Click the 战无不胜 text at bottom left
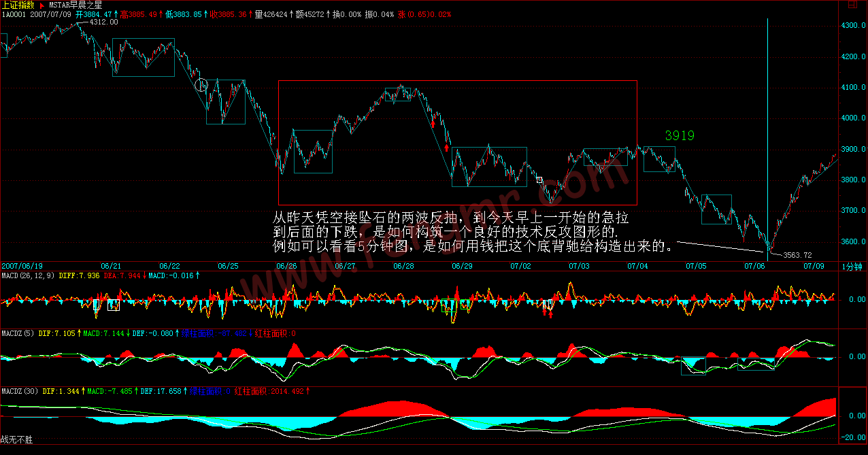Image resolution: width=868 pixels, height=455 pixels. pos(16,440)
